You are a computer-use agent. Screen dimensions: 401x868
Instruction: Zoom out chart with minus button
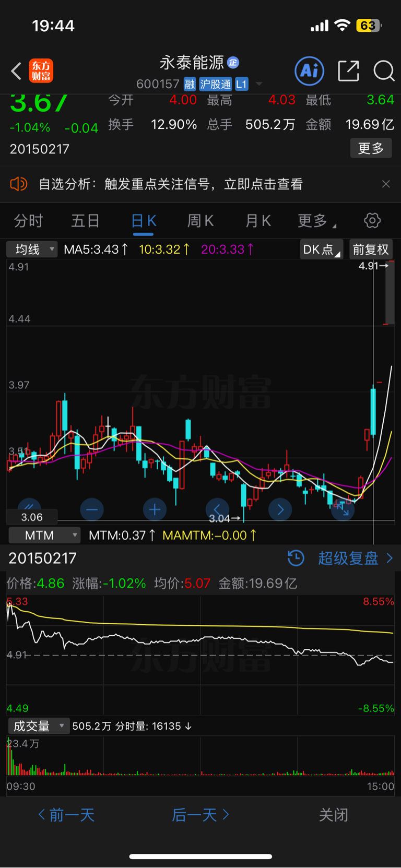click(92, 509)
